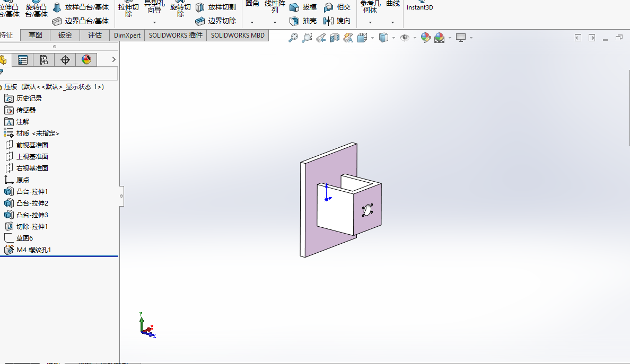Image resolution: width=630 pixels, height=364 pixels.
Task: Switch to the 钣金 sheet metal tab
Action: point(65,35)
